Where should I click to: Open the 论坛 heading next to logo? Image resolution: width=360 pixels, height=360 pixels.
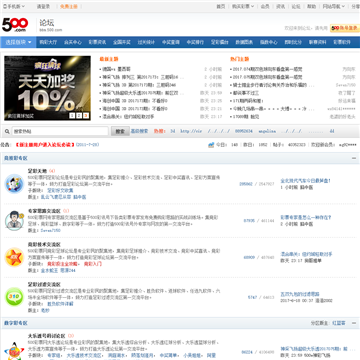(47, 23)
